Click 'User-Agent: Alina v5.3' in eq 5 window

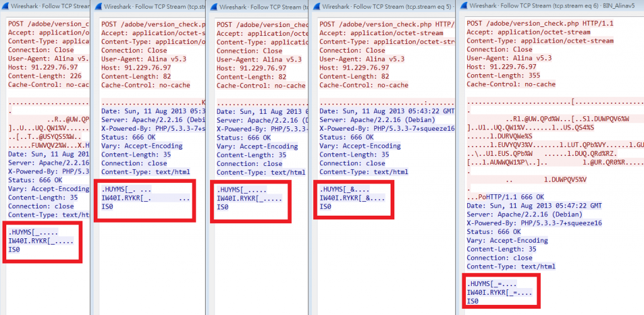click(362, 59)
